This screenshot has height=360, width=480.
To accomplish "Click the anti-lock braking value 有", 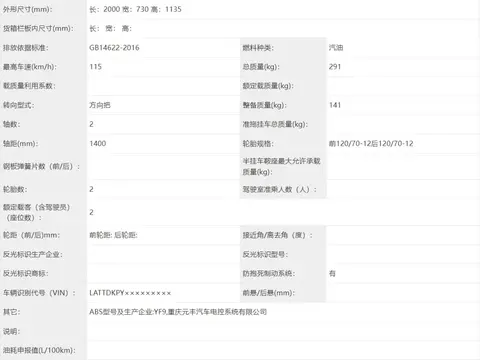I will 332,274.
